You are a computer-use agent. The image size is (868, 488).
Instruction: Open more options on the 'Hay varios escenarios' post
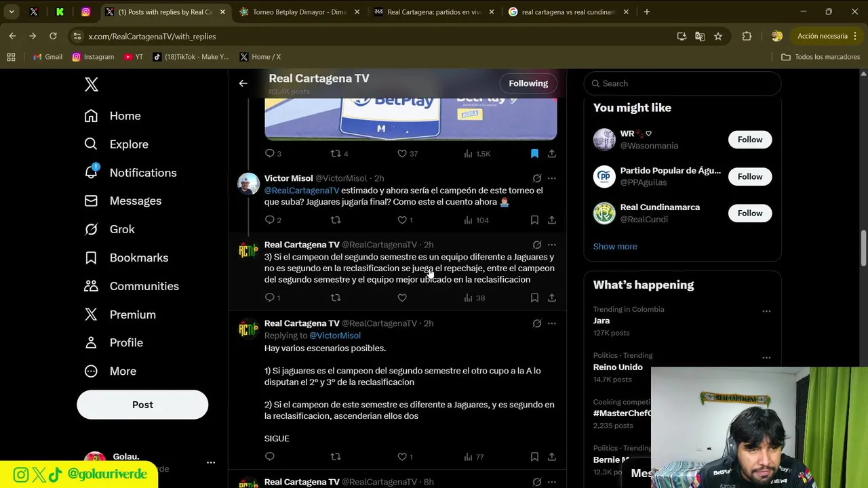(x=552, y=323)
